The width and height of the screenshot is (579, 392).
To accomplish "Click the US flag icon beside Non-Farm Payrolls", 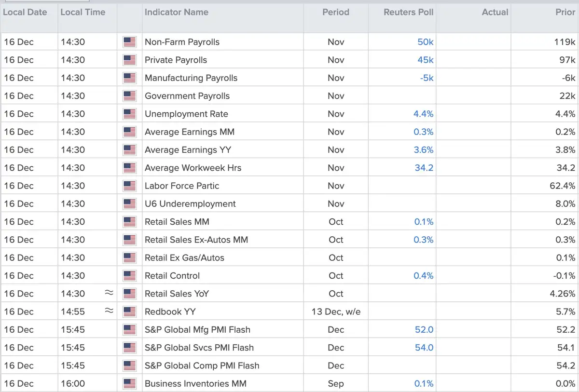I will tap(129, 42).
